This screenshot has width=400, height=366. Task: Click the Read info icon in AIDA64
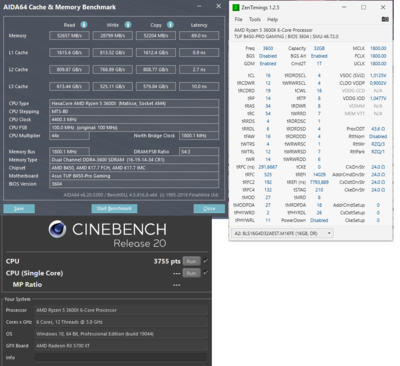[x=84, y=25]
